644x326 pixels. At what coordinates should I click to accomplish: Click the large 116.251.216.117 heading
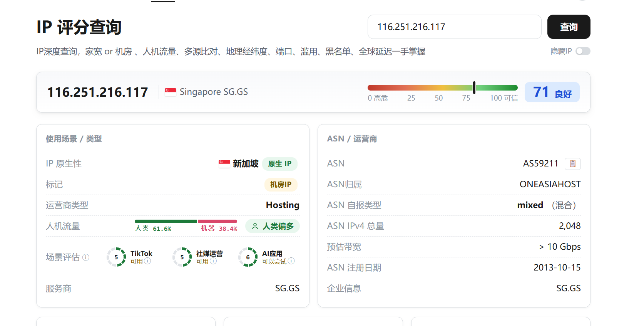pyautogui.click(x=97, y=92)
